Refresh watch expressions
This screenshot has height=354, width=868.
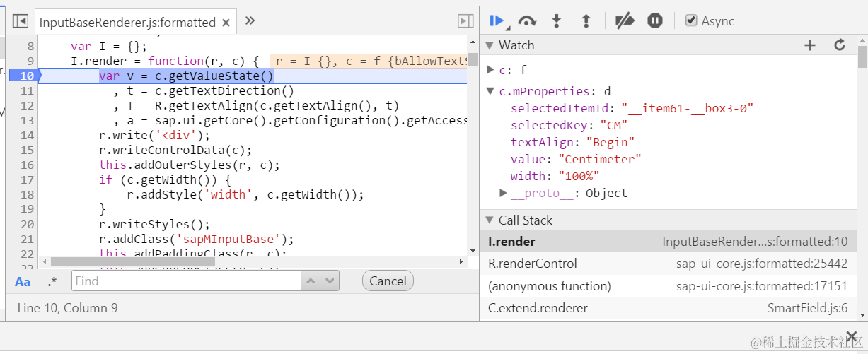840,45
